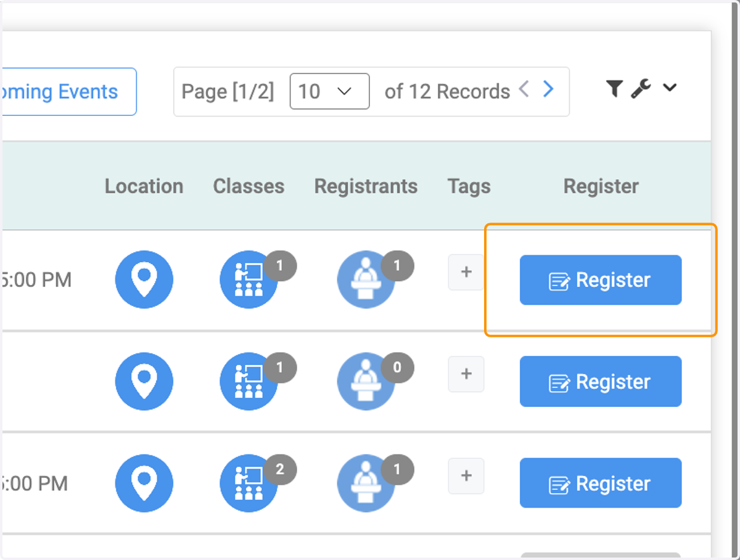Click the Page [1/2] indicator text
The width and height of the screenshot is (740, 560).
228,92
